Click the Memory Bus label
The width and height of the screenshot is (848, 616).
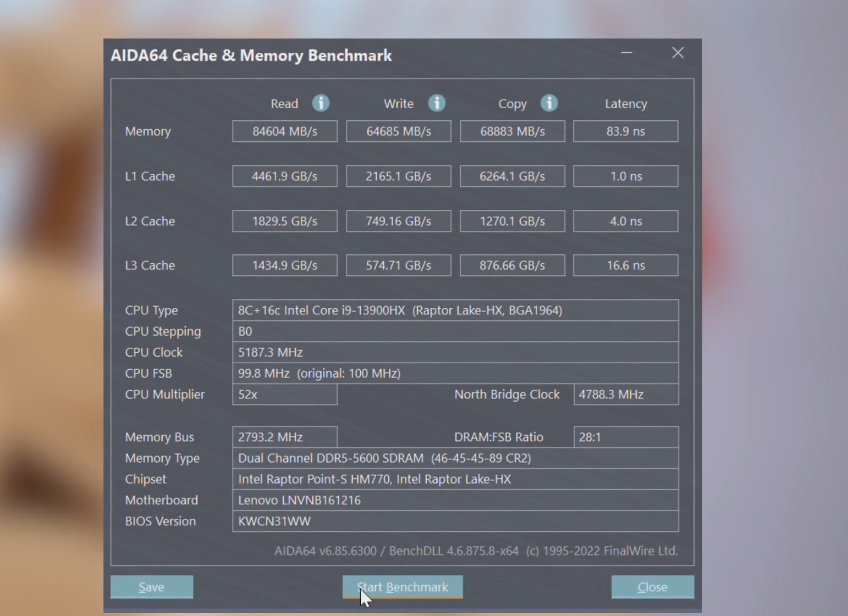[x=159, y=437]
